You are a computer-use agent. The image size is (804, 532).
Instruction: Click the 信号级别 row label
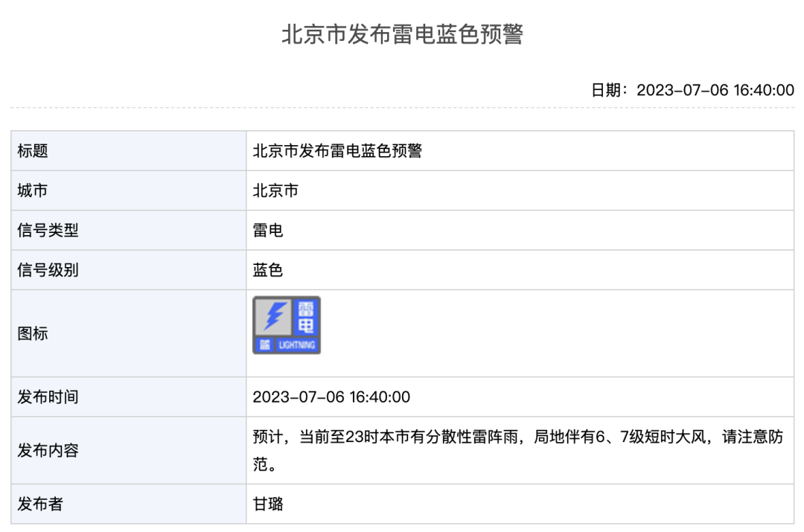pos(48,270)
